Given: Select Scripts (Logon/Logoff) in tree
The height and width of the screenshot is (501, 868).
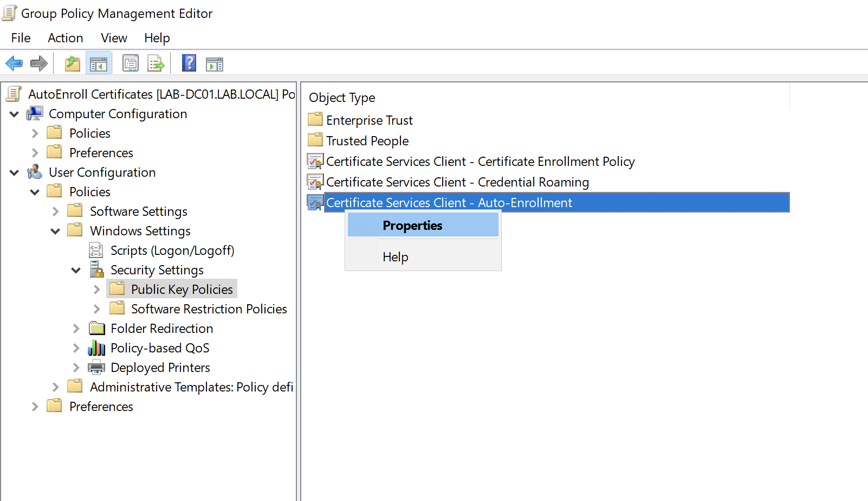Looking at the screenshot, I should (172, 251).
